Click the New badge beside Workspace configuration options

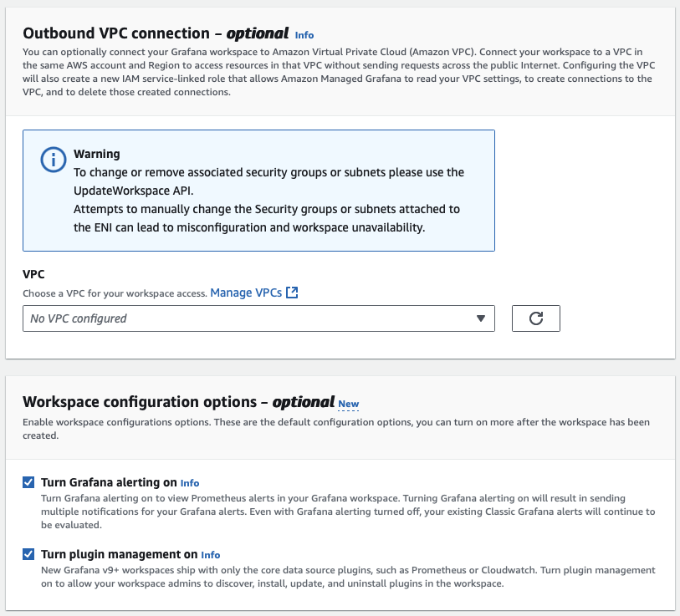pyautogui.click(x=349, y=404)
